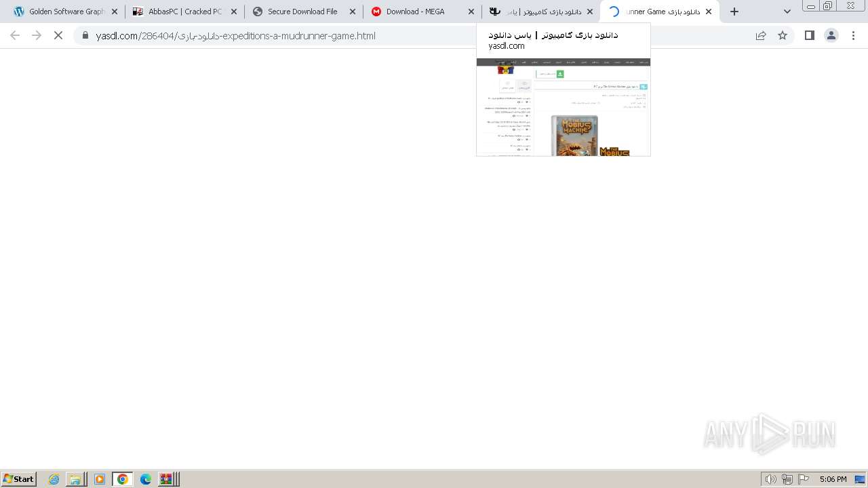Close the Download - MEGA tab
The image size is (868, 488).
tap(471, 12)
